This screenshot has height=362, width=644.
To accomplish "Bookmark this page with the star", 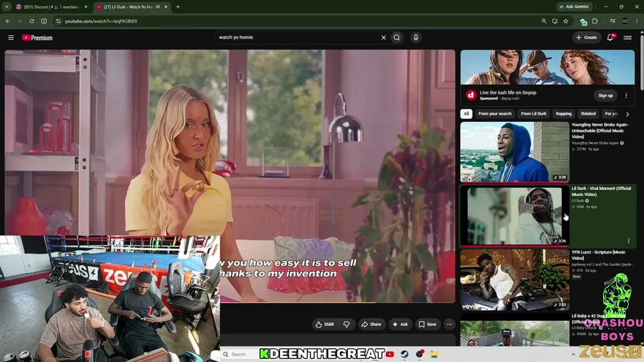I will pyautogui.click(x=566, y=21).
